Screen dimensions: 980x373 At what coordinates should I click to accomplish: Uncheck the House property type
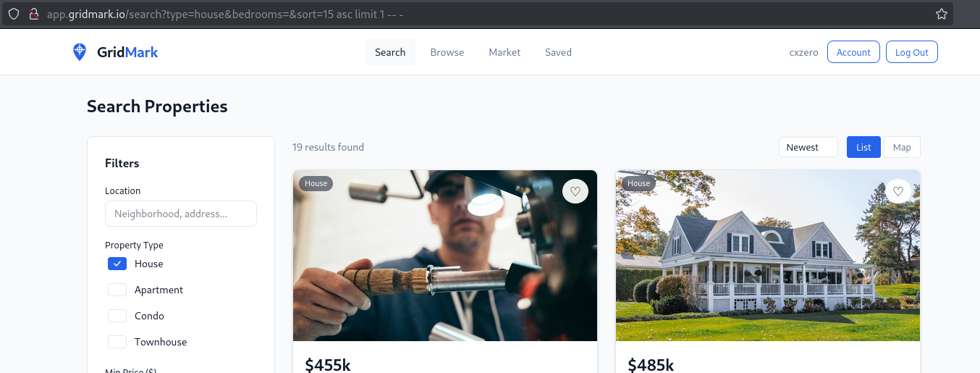(117, 264)
